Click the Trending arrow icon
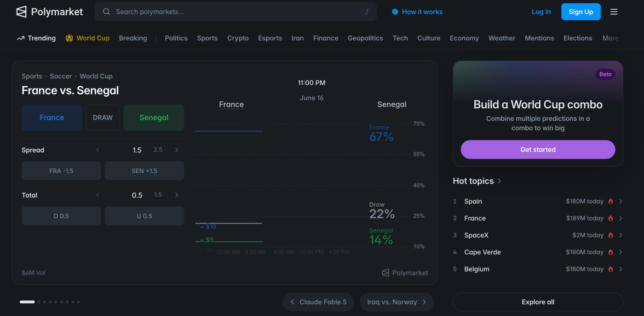 [20, 38]
